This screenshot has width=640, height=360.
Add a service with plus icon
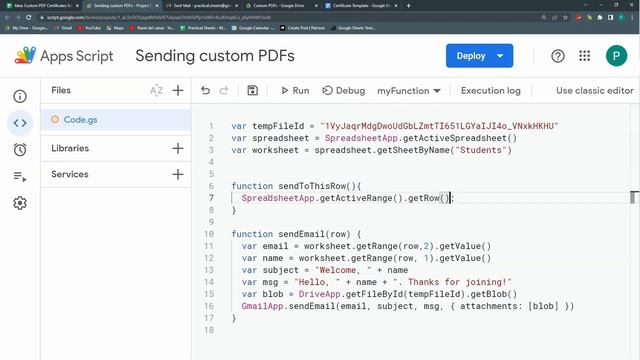point(178,174)
